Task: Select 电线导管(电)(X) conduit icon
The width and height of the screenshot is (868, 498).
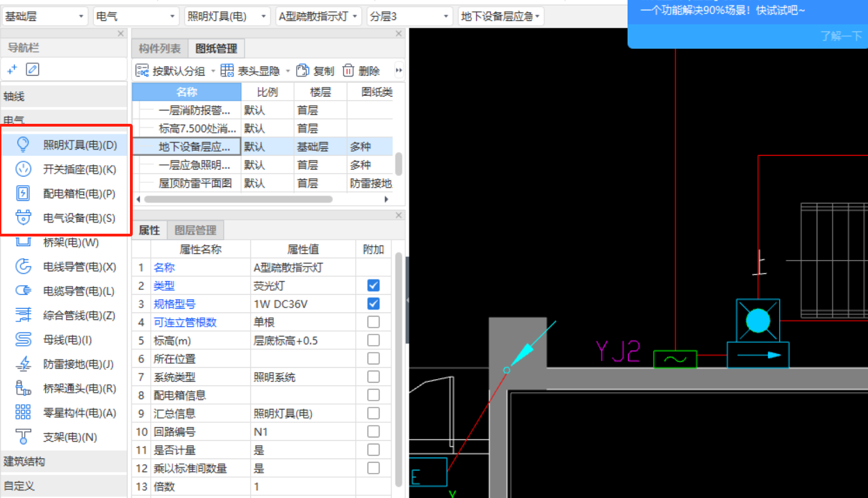Action: coord(23,266)
